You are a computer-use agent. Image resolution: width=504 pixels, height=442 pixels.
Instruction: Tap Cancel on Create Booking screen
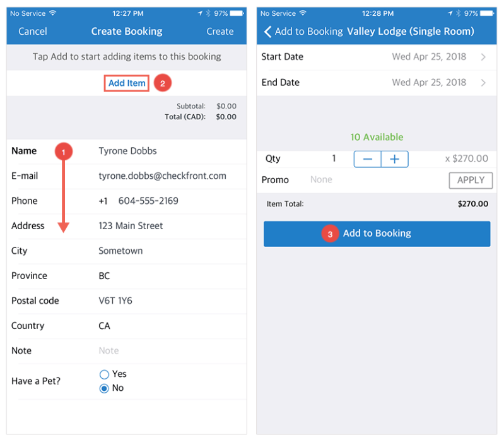[x=32, y=31]
